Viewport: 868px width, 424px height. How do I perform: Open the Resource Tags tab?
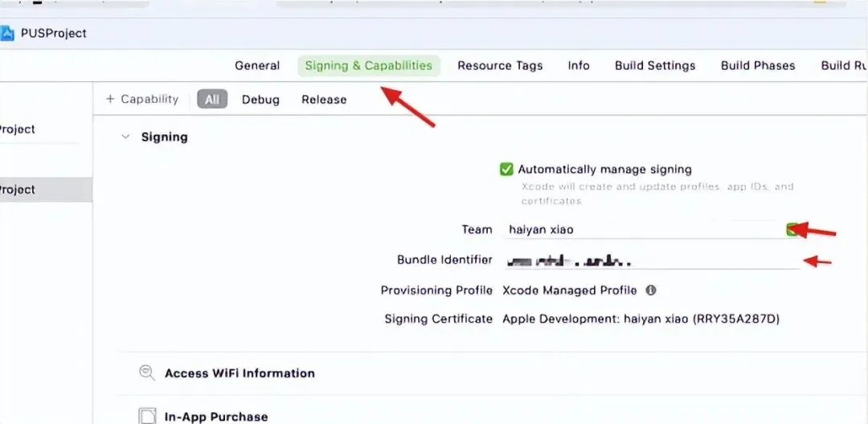click(x=500, y=65)
